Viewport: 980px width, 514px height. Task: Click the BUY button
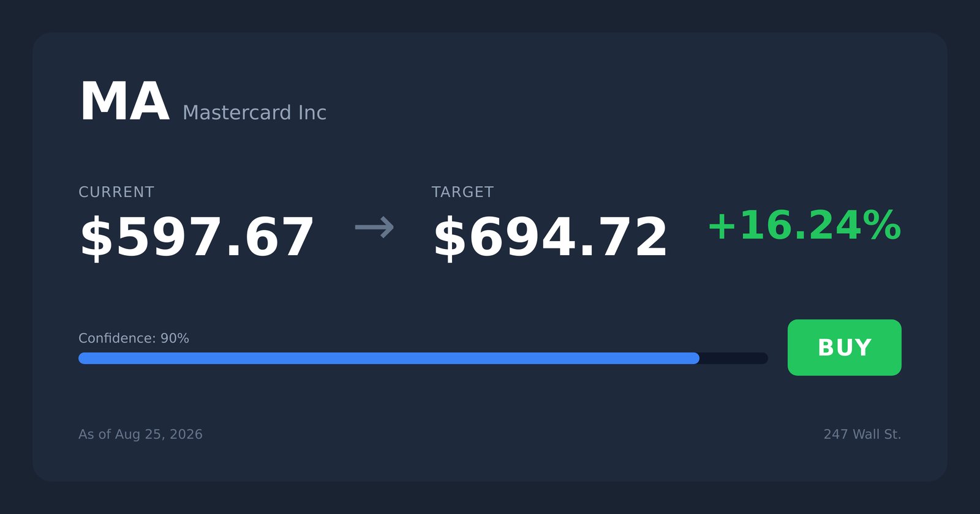click(844, 348)
